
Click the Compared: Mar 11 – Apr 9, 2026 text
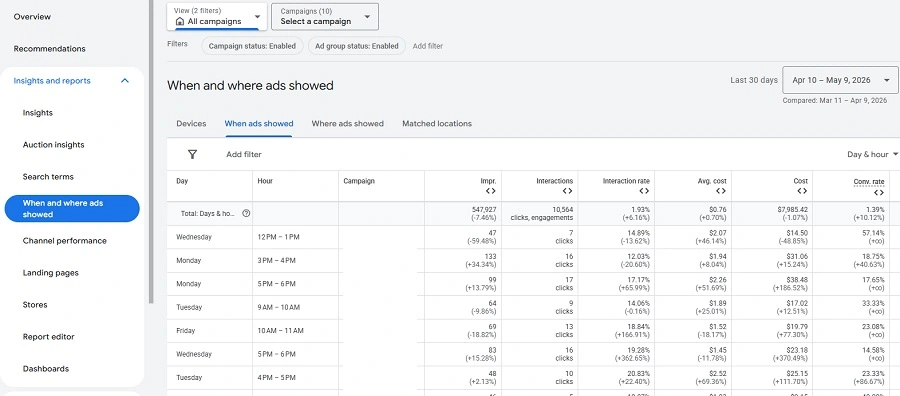click(x=835, y=100)
